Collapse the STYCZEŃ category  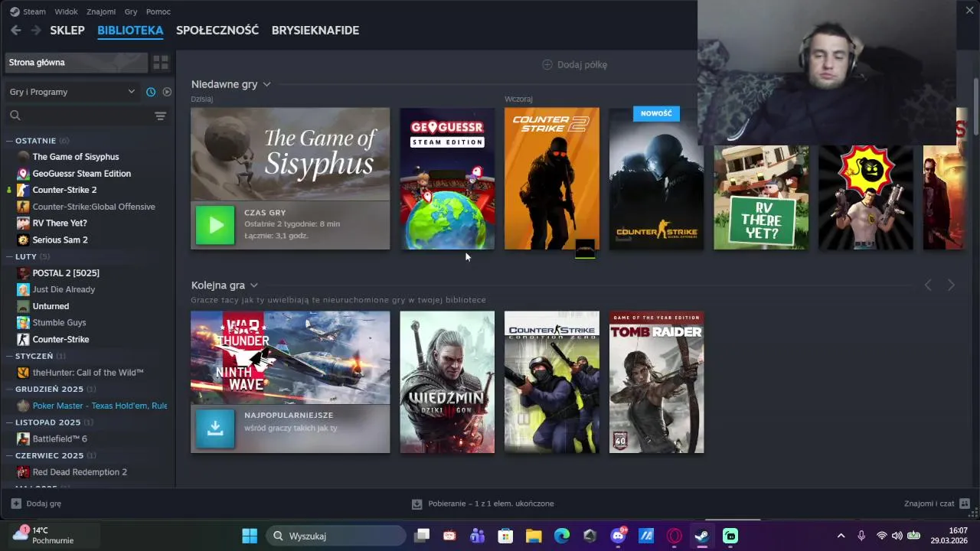pos(10,356)
